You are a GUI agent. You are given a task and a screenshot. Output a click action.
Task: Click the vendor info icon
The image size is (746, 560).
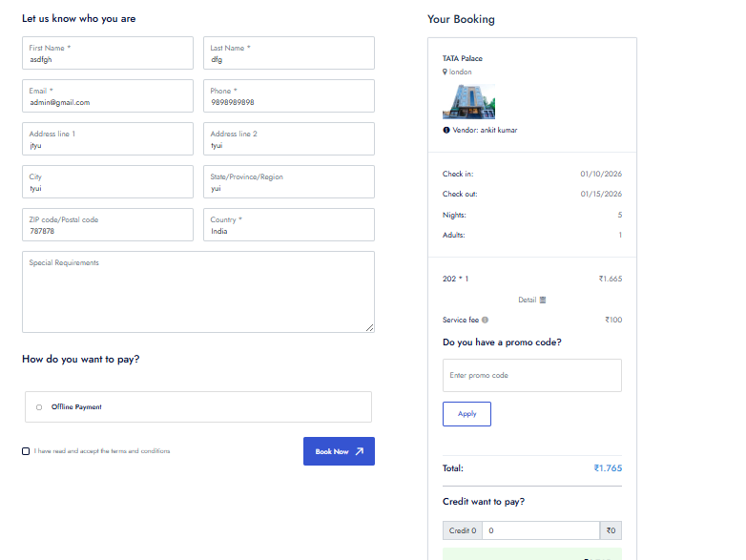click(x=446, y=130)
